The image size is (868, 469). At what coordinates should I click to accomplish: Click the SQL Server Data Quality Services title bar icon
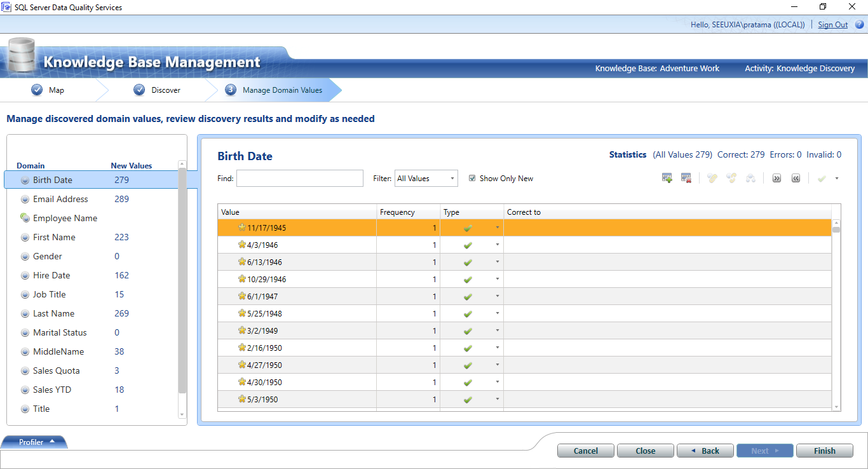click(x=6, y=7)
